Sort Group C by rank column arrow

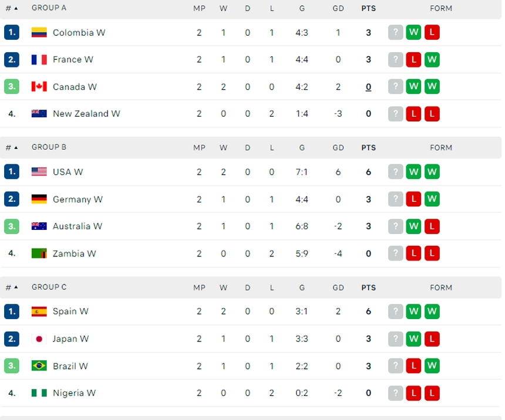point(16,287)
